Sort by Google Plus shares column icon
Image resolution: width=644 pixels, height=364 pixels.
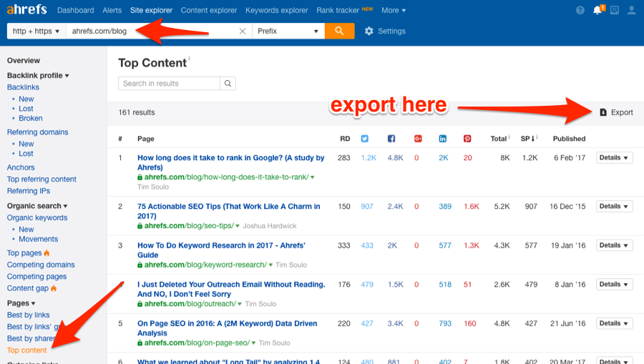tap(418, 139)
